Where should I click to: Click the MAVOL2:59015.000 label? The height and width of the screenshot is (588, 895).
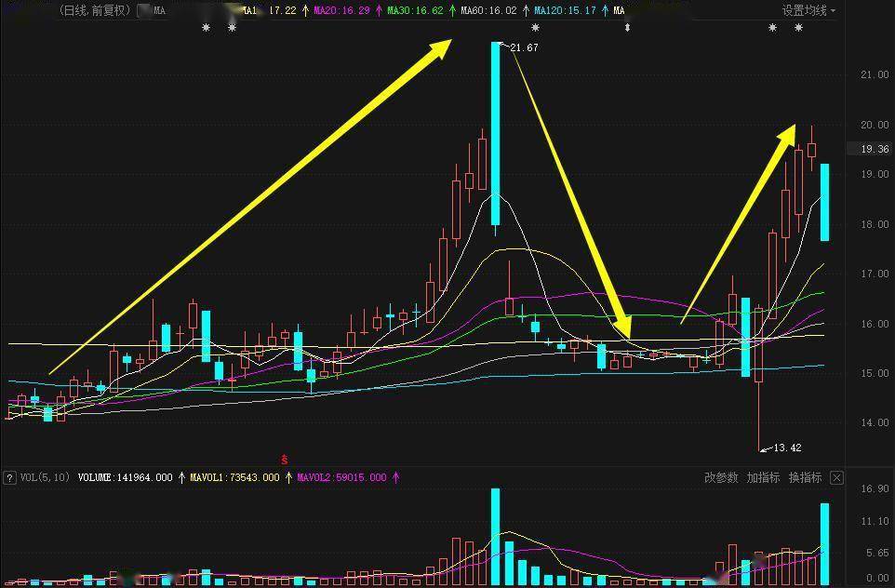[341, 477]
